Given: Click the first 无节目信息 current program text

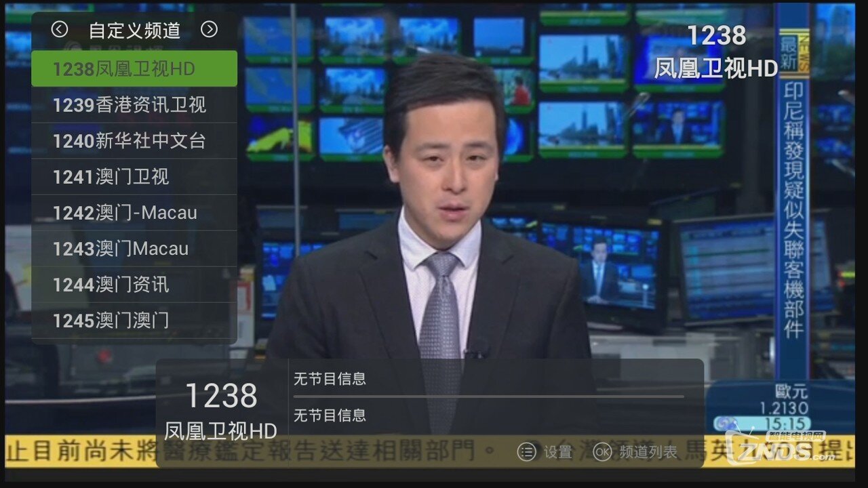Looking at the screenshot, I should pos(330,379).
